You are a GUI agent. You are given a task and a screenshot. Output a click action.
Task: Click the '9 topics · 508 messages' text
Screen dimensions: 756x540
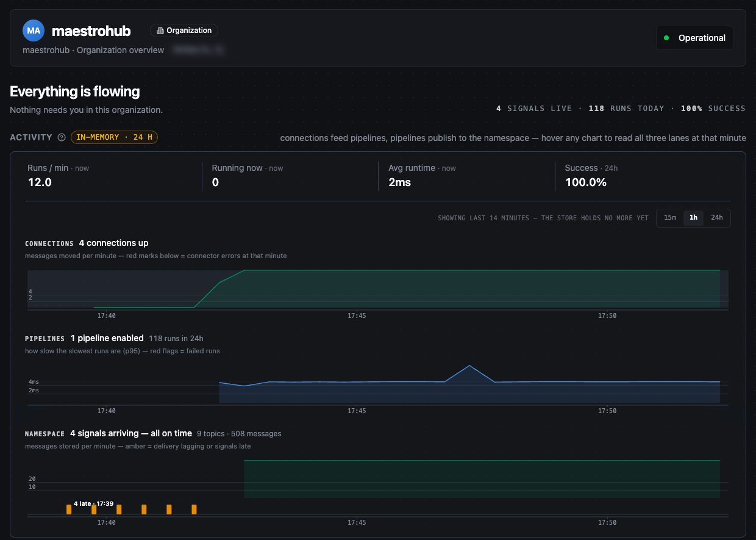[x=239, y=433]
